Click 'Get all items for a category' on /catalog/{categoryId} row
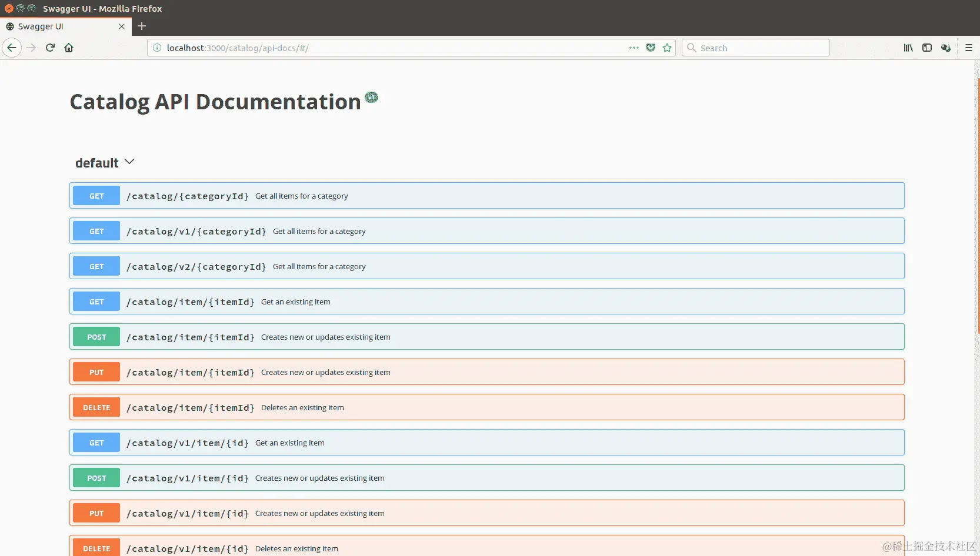 tap(302, 196)
